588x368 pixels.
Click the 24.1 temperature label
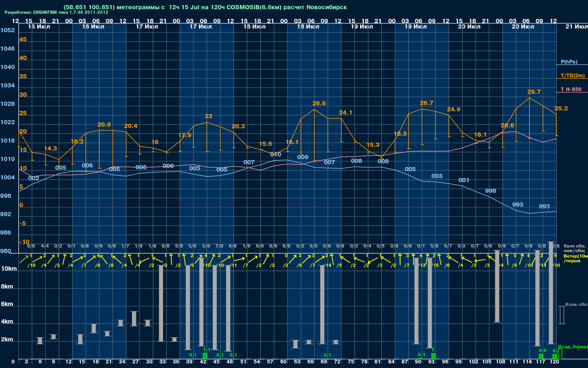pos(345,113)
